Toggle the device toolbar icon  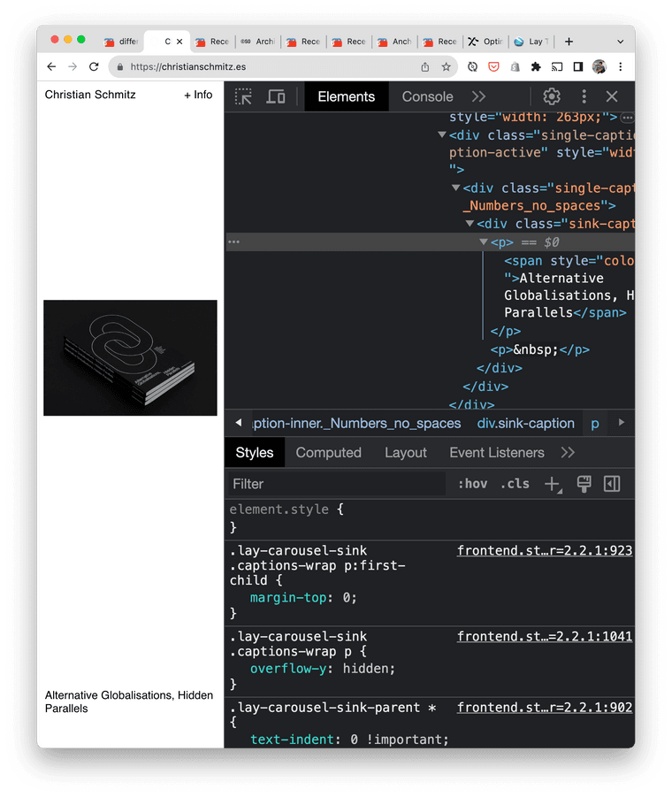point(276,96)
